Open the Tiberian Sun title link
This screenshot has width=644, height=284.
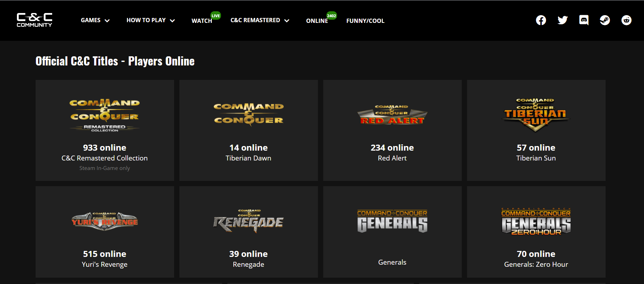coord(536,158)
